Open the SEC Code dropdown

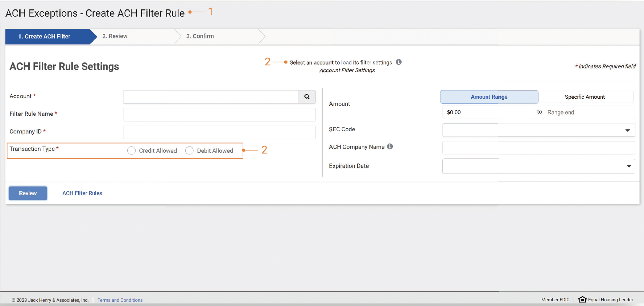[538, 130]
